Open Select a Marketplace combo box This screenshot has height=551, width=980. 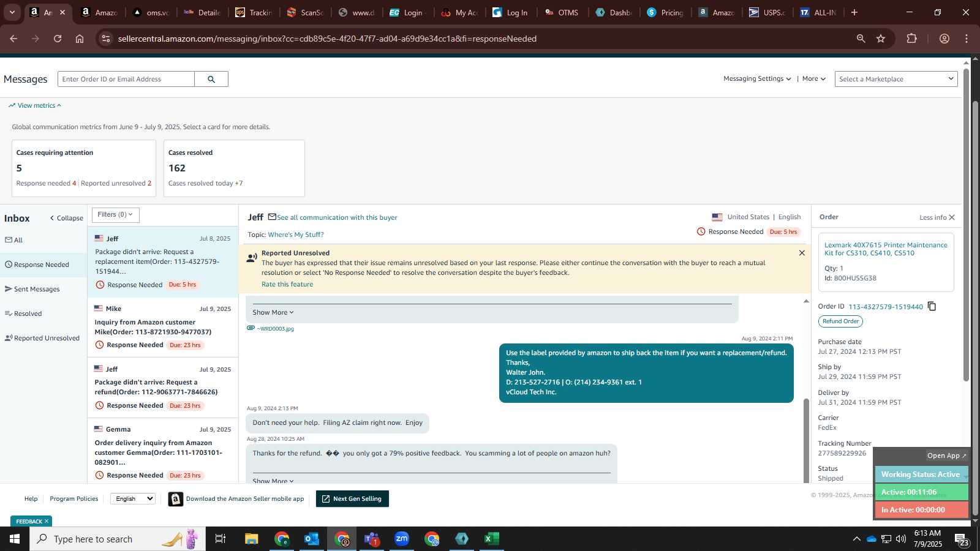tap(896, 79)
